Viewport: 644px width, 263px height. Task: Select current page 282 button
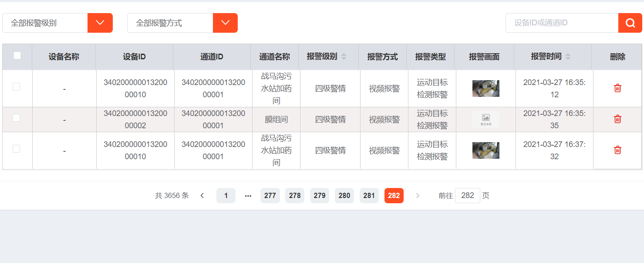pyautogui.click(x=394, y=195)
